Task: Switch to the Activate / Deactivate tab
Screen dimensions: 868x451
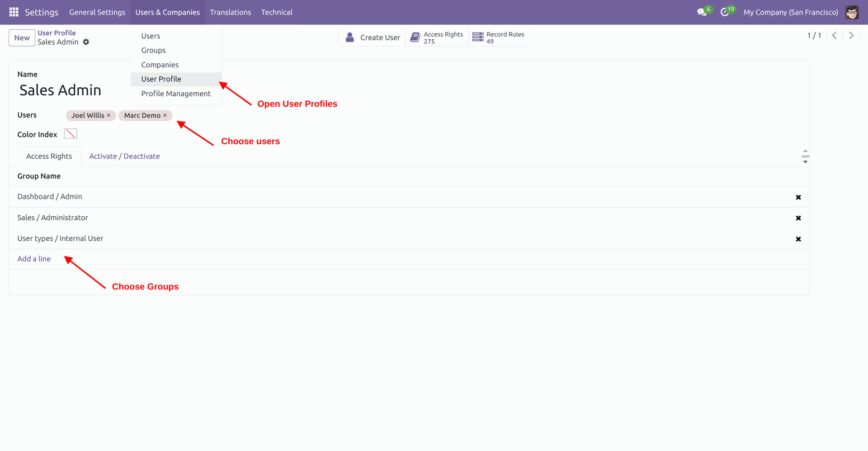Action: click(124, 156)
